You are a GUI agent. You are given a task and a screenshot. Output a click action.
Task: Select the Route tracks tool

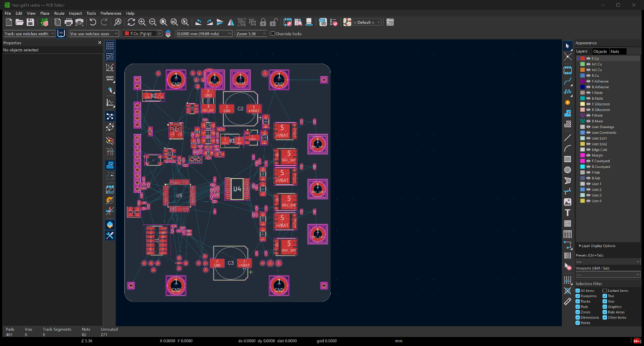pos(568,81)
